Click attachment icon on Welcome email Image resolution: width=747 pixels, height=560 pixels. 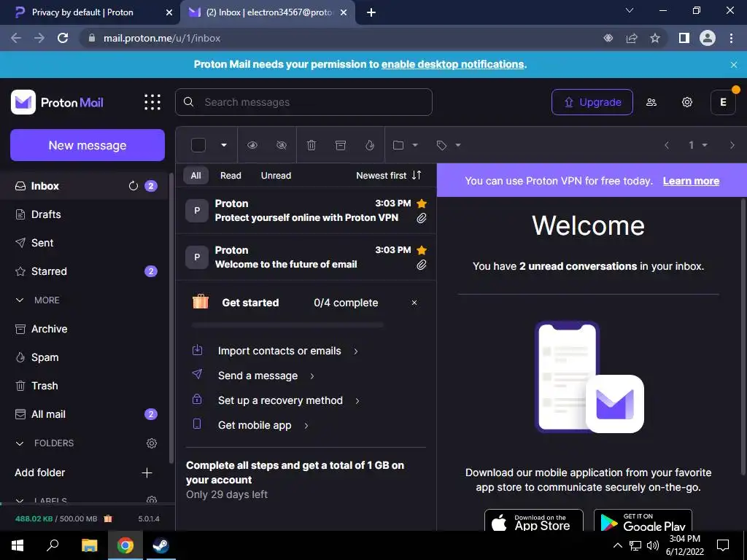coord(422,265)
